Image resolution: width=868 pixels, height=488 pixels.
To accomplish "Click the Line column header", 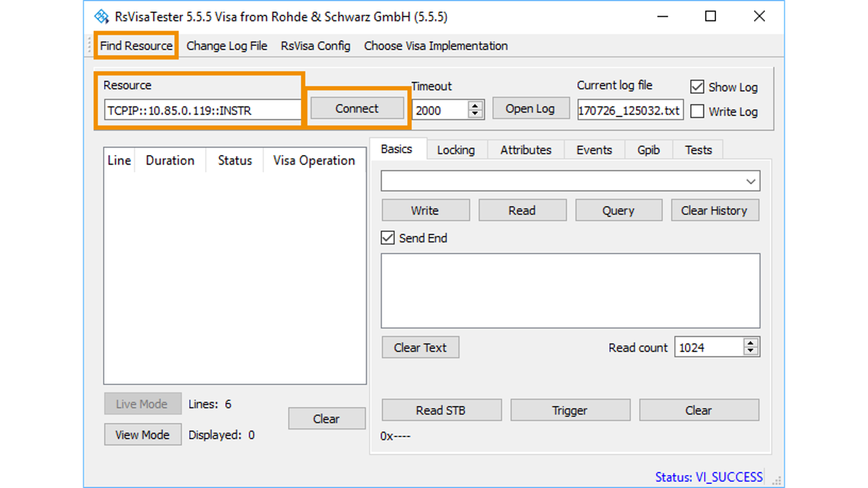I will pos(119,161).
